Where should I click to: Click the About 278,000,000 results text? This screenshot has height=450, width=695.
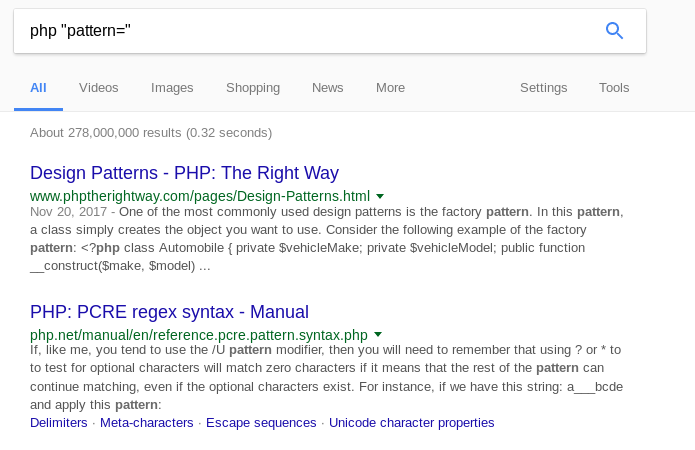coord(151,133)
